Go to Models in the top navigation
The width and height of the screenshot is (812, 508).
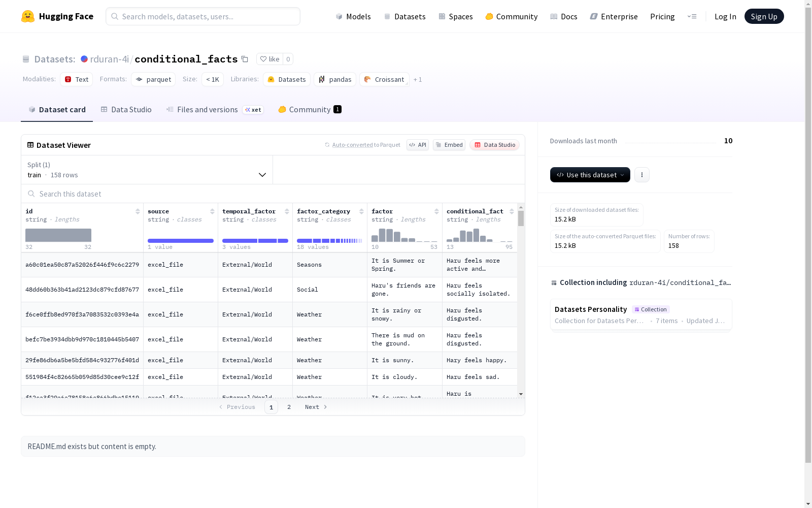pos(353,16)
